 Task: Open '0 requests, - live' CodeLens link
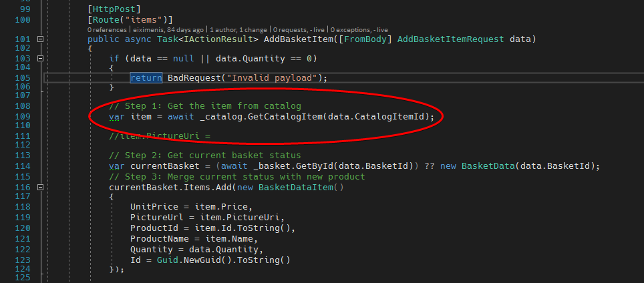(299, 29)
